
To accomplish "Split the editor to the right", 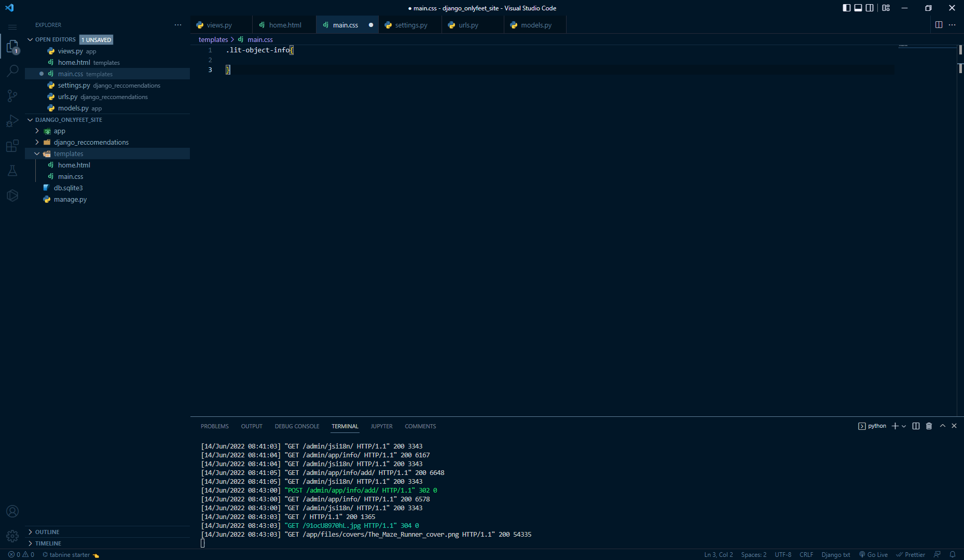I will coord(939,25).
